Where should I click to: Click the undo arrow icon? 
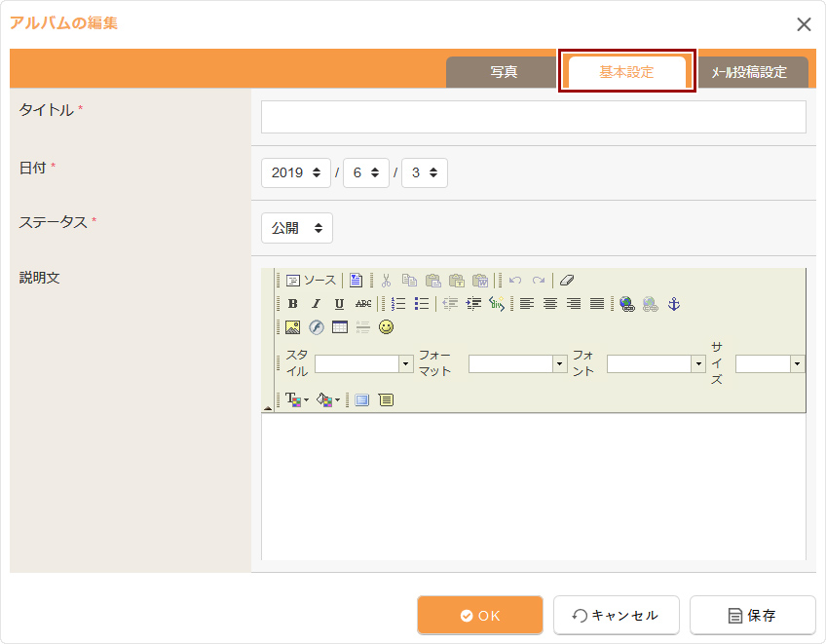tap(515, 280)
